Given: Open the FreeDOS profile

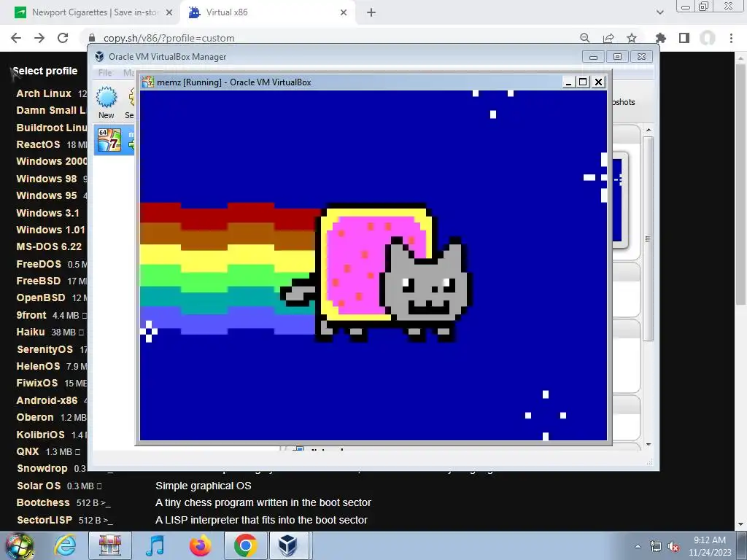Looking at the screenshot, I should pyautogui.click(x=39, y=264).
